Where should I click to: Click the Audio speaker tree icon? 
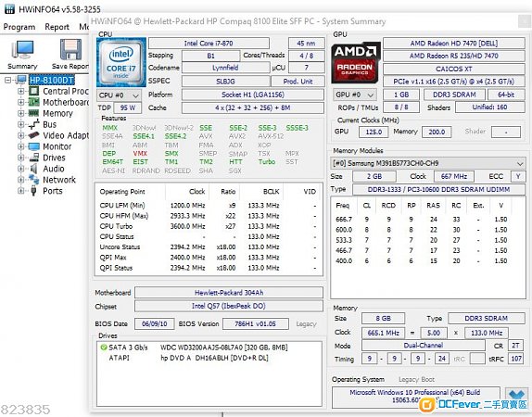pos(33,169)
